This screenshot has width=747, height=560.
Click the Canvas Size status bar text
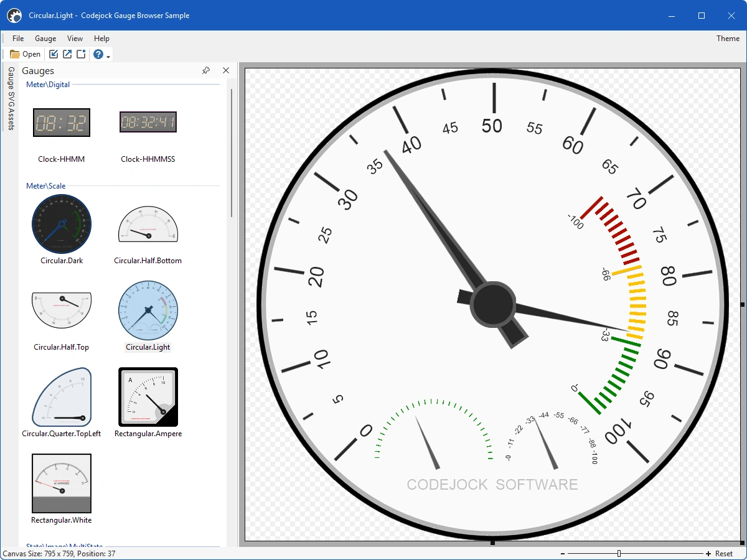(59, 554)
